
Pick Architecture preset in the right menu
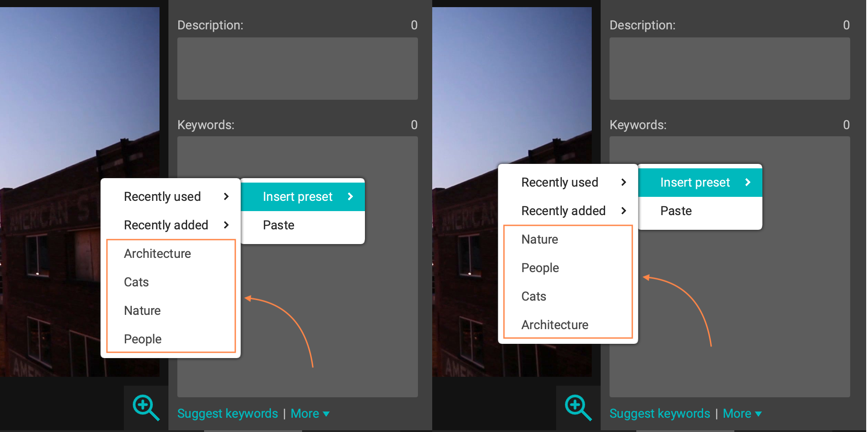(x=555, y=325)
